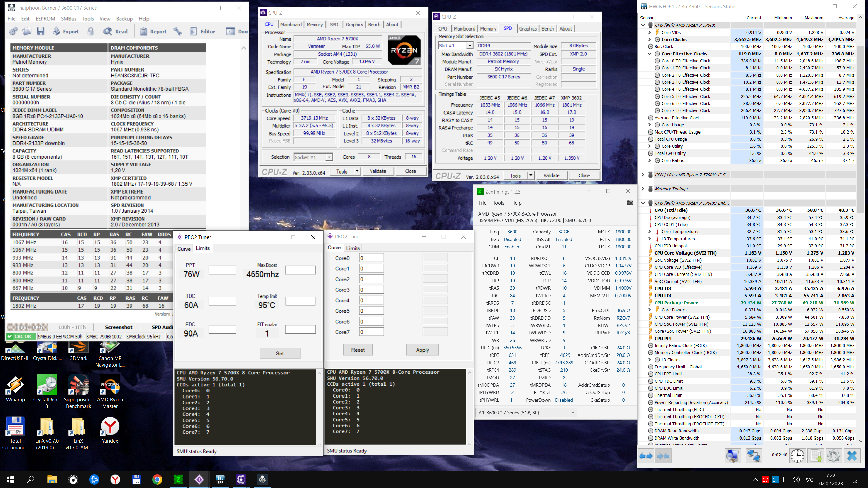Image resolution: width=868 pixels, height=488 pixels.
Task: Open the Slot #1 memory slot dropdown
Action: coord(469,46)
